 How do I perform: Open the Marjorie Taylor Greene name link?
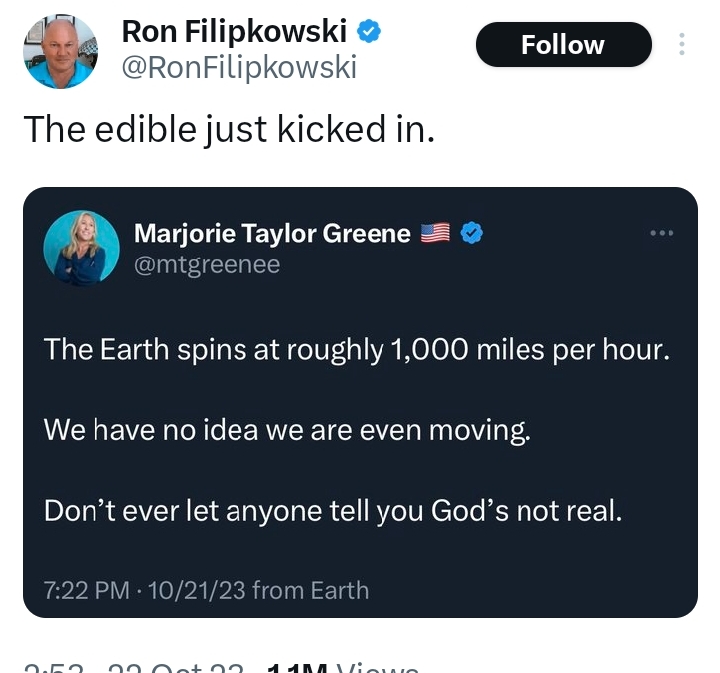tap(272, 234)
